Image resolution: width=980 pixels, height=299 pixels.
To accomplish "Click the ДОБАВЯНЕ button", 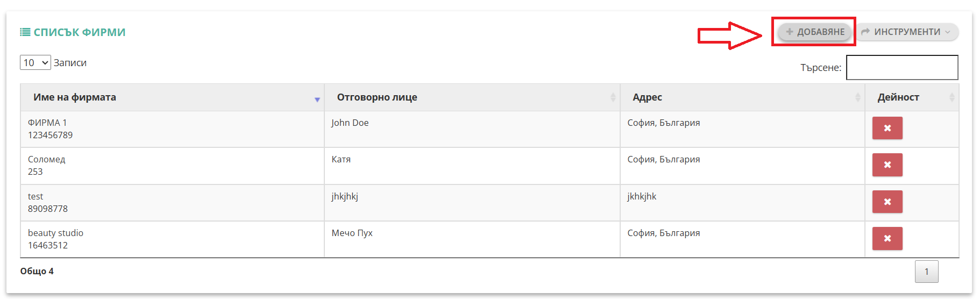I will (814, 32).
